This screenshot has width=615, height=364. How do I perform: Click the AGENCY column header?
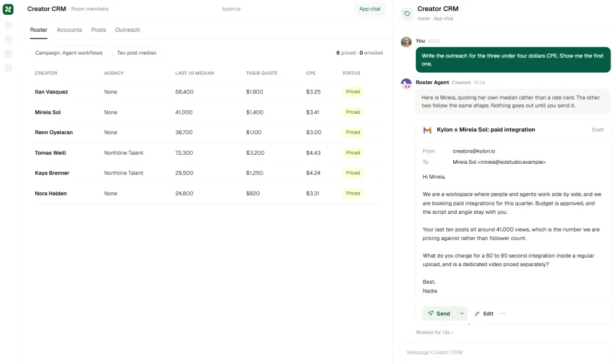pyautogui.click(x=114, y=73)
